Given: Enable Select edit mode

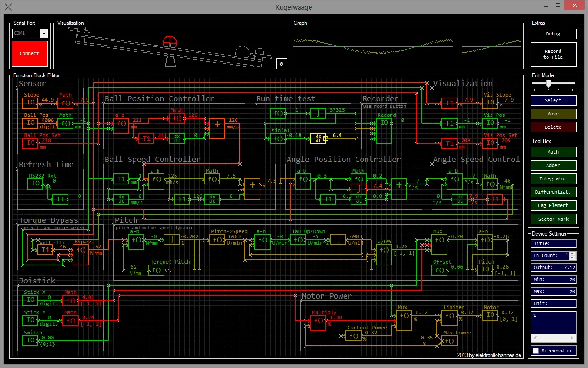Looking at the screenshot, I should 553,100.
